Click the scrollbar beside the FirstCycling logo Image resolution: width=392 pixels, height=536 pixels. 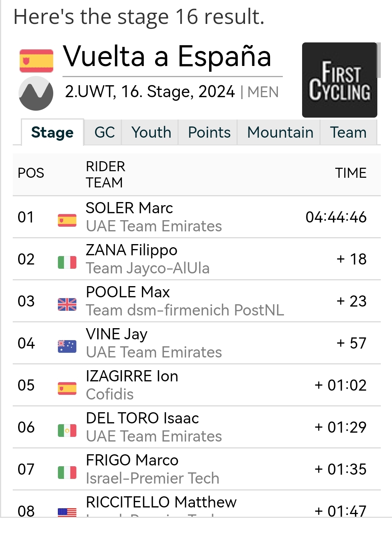click(379, 60)
